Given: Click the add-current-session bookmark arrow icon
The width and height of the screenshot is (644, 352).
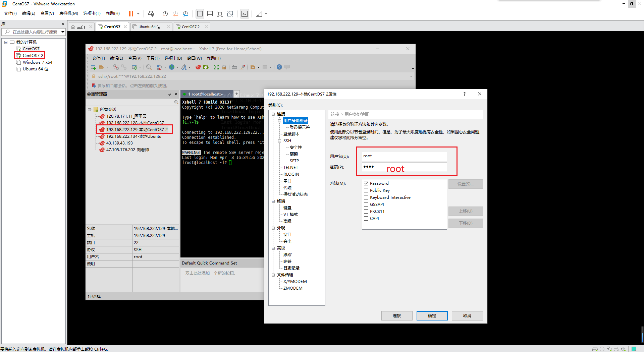Looking at the screenshot, I should (94, 85).
